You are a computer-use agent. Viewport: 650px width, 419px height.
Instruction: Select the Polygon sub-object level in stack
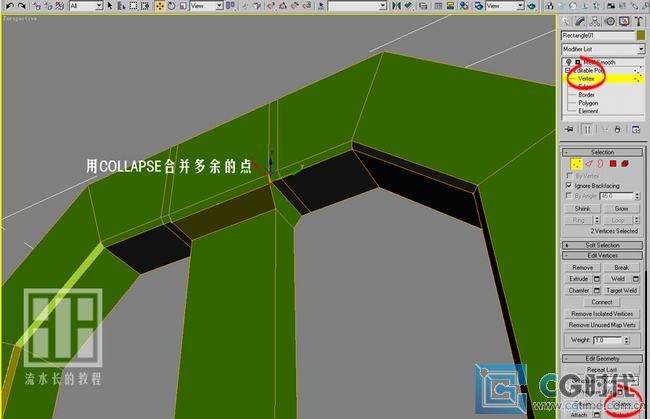click(x=588, y=103)
